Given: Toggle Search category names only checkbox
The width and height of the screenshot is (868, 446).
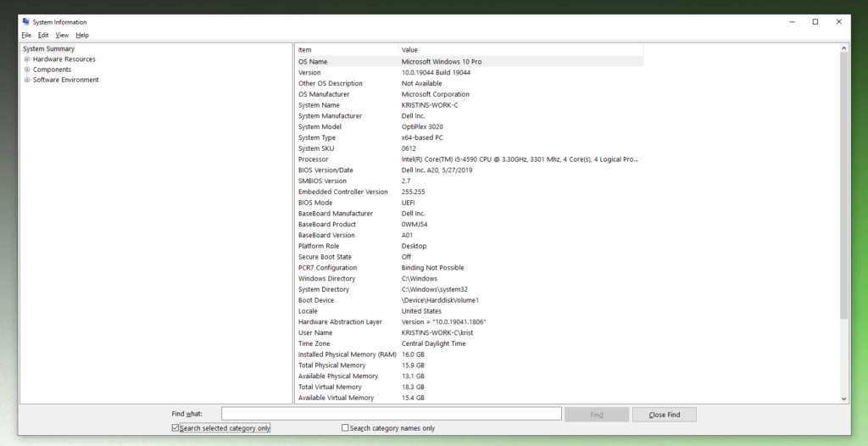Looking at the screenshot, I should 345,427.
